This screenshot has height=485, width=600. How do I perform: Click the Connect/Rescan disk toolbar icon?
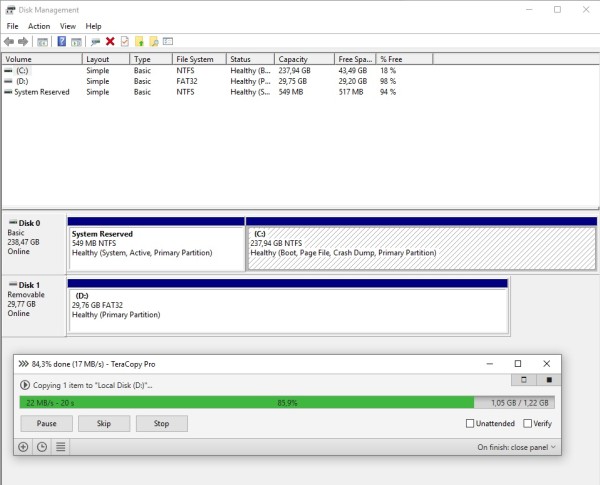[95, 42]
